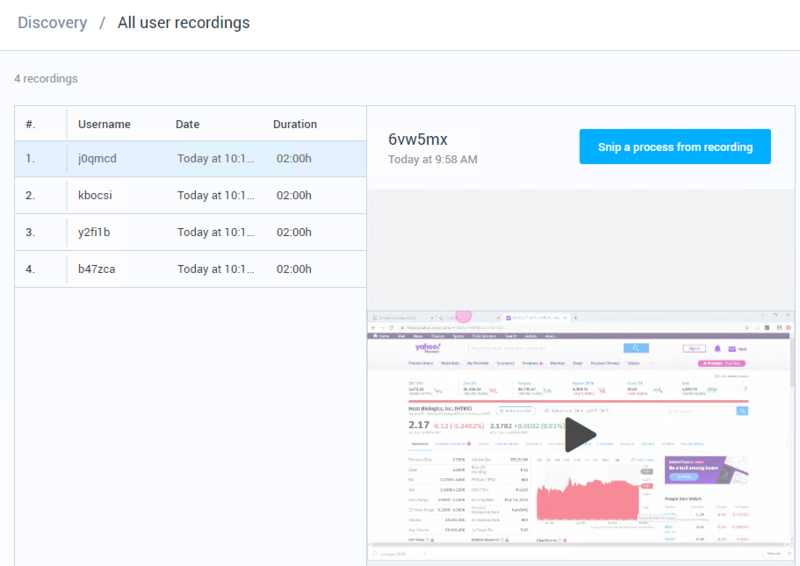Play the recording preview video
This screenshot has width=800, height=566.
(x=580, y=435)
